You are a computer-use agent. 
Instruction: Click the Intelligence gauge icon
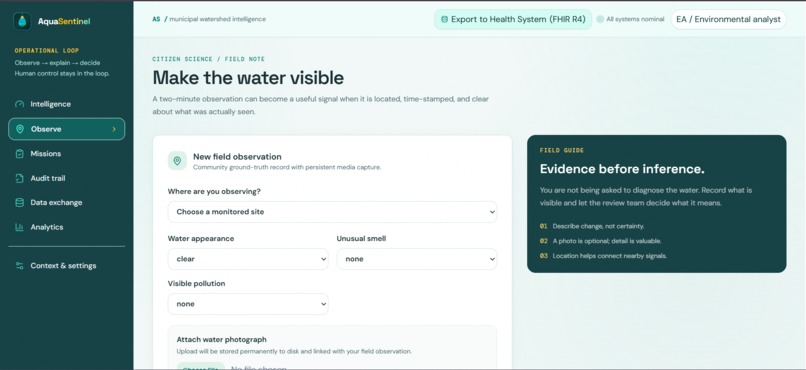20,104
